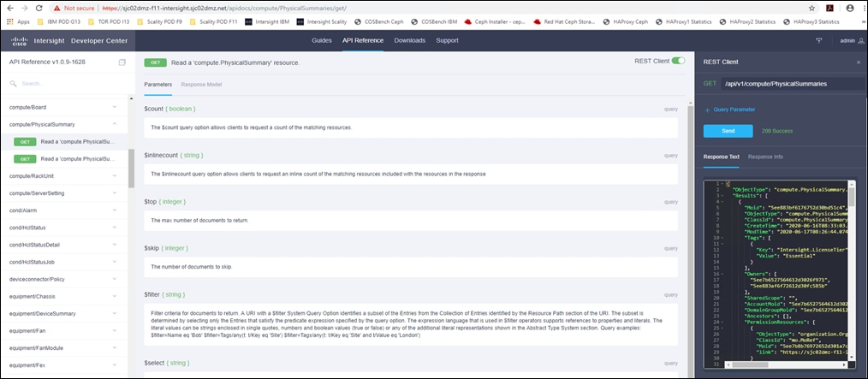Click the Query Parameter link
The width and height of the screenshot is (868, 379).
click(x=734, y=110)
